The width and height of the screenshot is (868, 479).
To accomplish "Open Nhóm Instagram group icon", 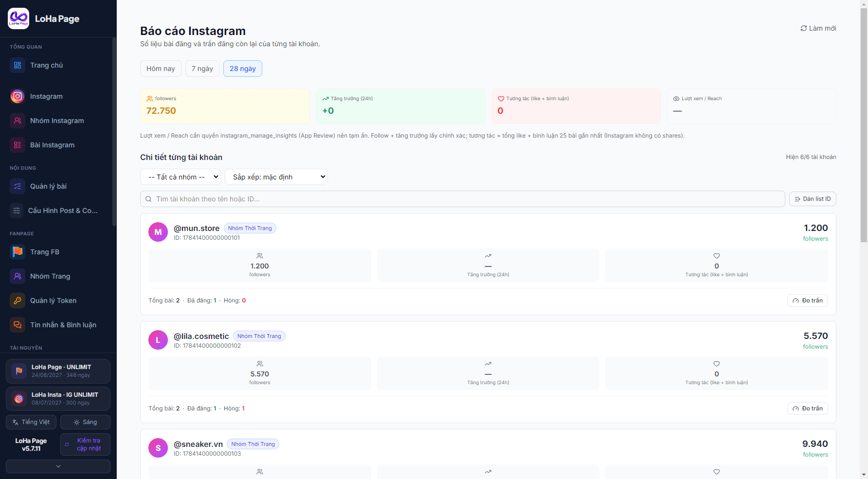I will (18, 121).
